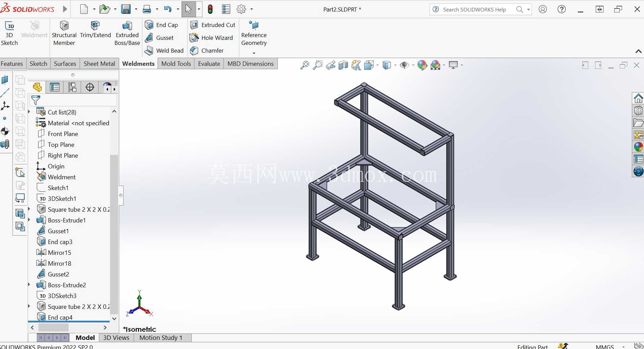644x349 pixels.
Task: Click Extruded Boss/Base command
Action: pos(127,33)
